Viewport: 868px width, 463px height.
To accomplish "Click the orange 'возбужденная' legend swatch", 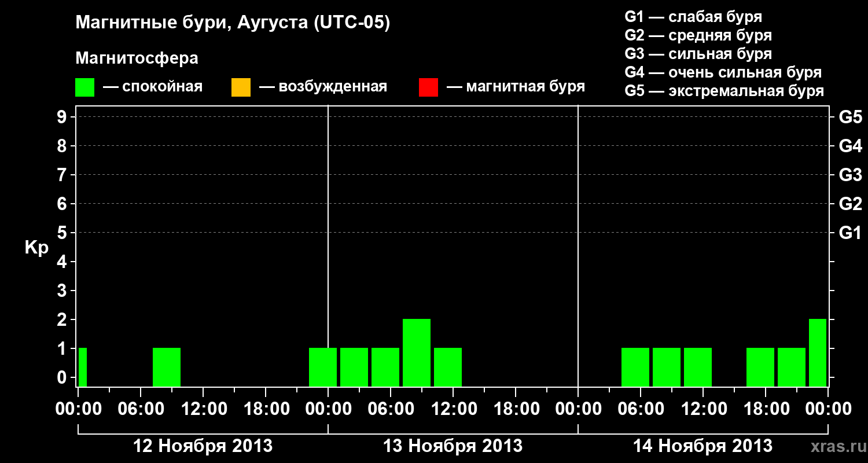I will (x=241, y=87).
